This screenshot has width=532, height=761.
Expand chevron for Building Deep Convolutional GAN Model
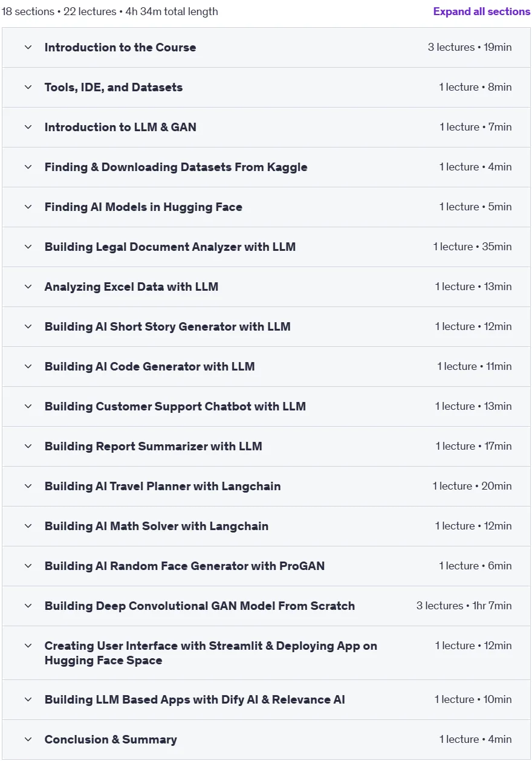click(28, 606)
